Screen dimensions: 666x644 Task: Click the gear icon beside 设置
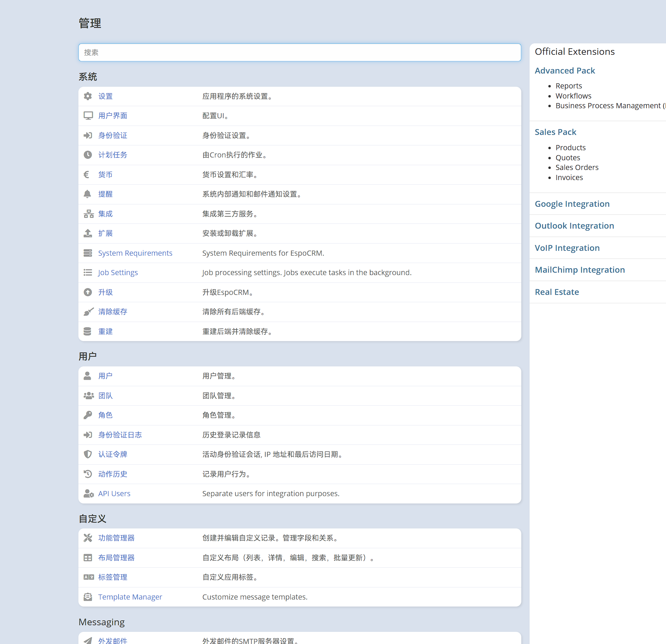[x=88, y=96]
